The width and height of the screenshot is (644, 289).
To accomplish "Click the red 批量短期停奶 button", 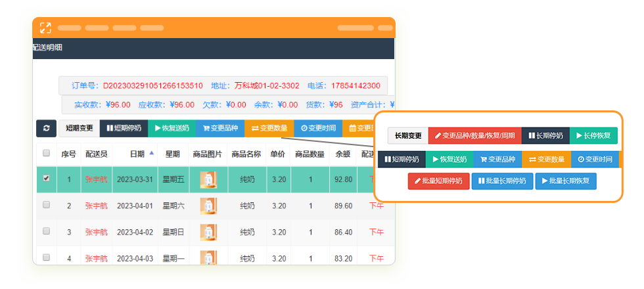I will (438, 181).
